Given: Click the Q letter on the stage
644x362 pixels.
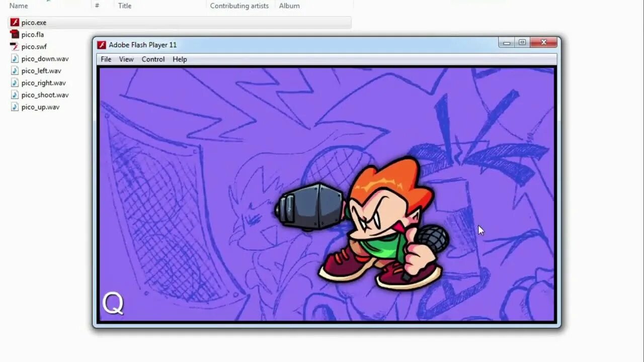Looking at the screenshot, I should tap(113, 304).
